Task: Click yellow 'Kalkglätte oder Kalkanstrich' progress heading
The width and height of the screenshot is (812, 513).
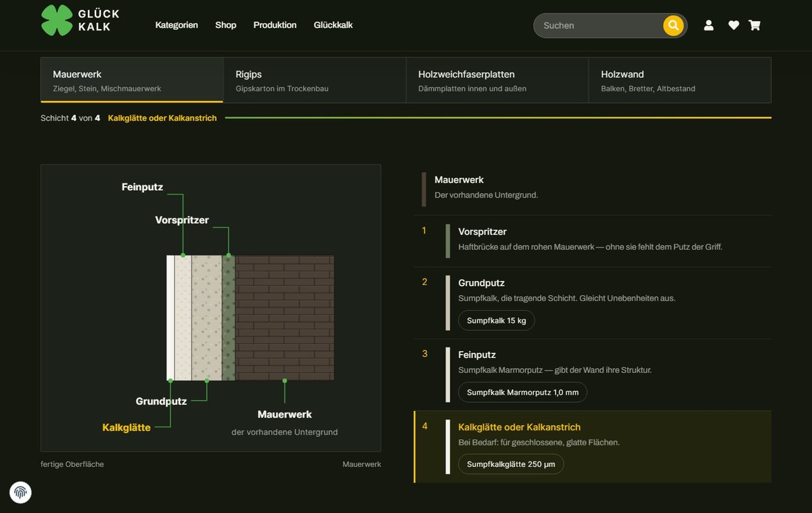Action: coord(162,118)
